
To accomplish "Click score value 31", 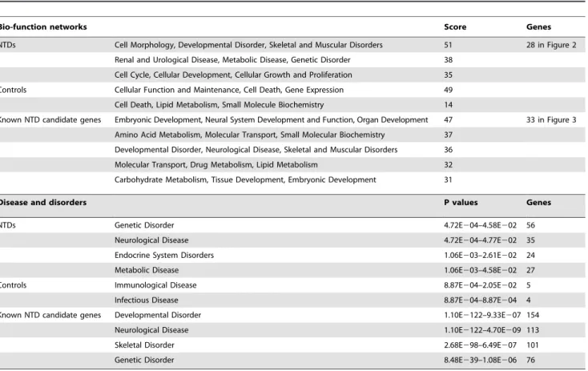I will (x=448, y=180).
